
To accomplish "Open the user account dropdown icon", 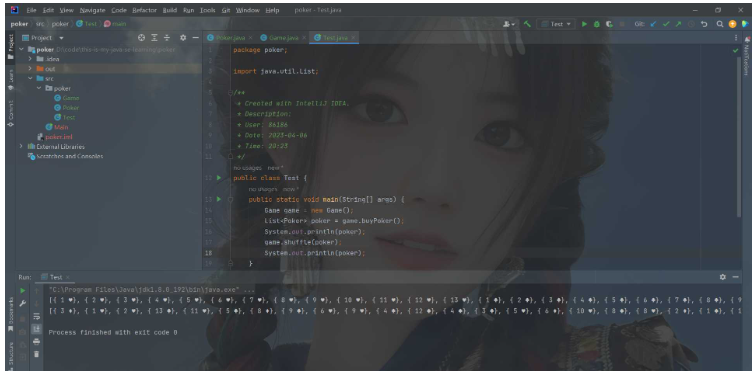I will (x=508, y=24).
